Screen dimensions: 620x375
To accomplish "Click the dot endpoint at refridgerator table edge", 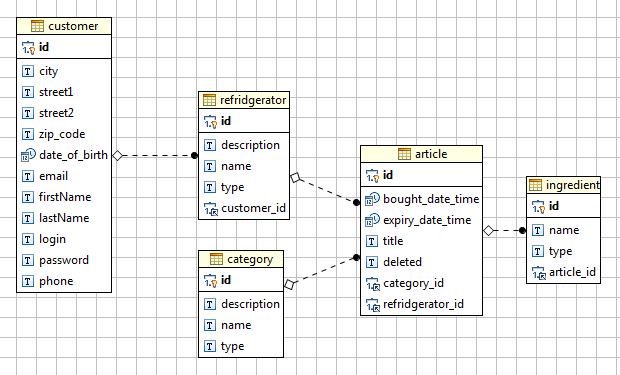I will (x=194, y=155).
